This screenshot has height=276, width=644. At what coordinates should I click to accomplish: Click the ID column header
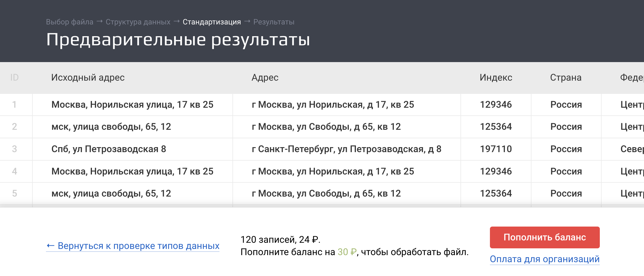[x=14, y=77]
